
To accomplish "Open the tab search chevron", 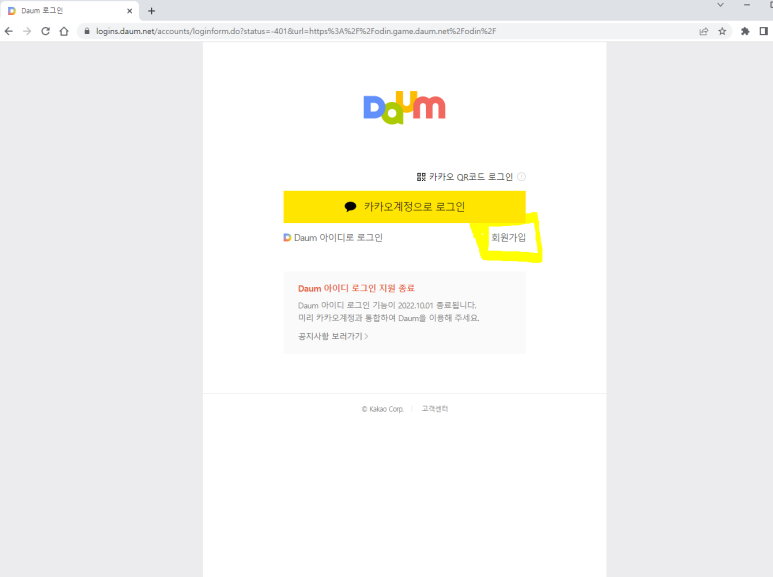I will tap(720, 5).
